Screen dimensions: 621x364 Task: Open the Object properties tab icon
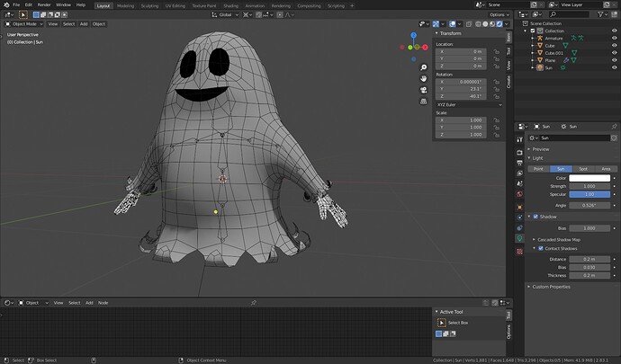tap(519, 207)
